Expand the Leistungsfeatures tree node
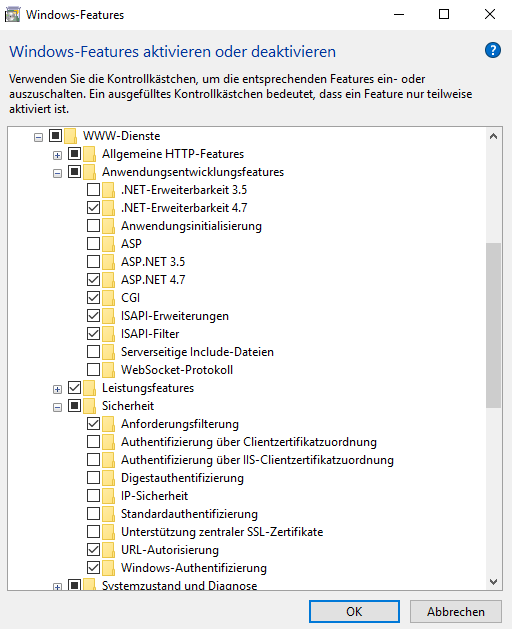Screen dimensions: 512x629 pos(57,389)
